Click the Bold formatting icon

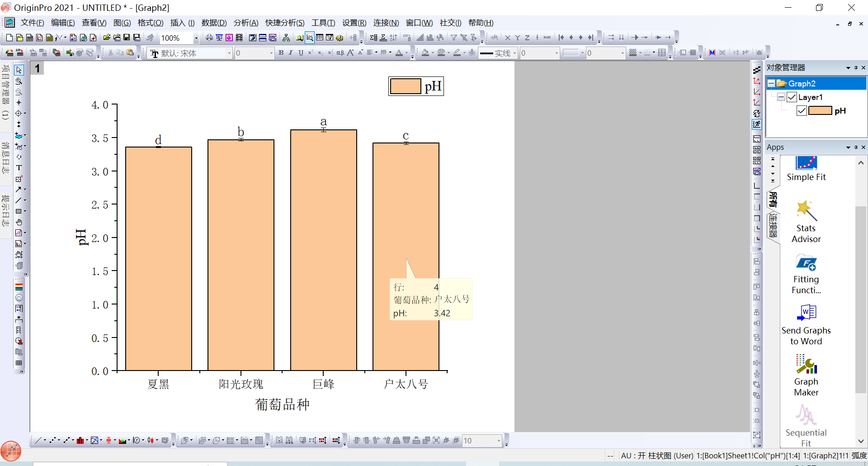click(x=281, y=53)
